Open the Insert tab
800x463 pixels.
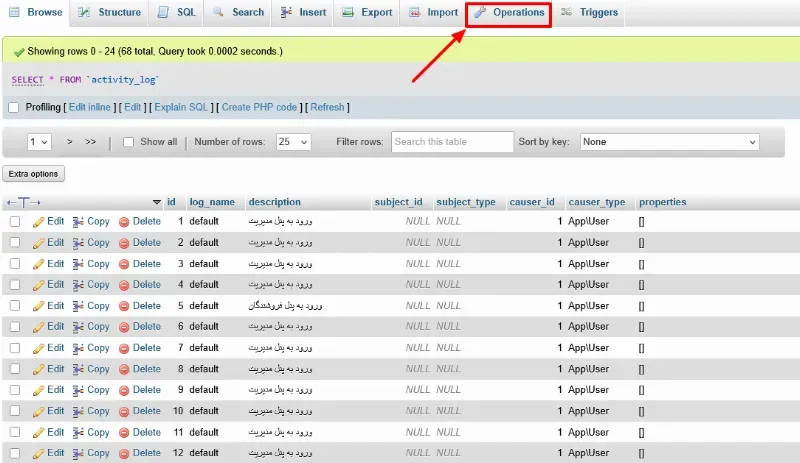(x=303, y=12)
